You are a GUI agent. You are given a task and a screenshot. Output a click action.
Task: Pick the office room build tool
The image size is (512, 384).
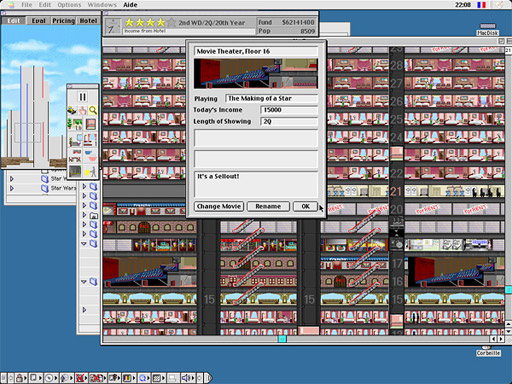click(75, 140)
